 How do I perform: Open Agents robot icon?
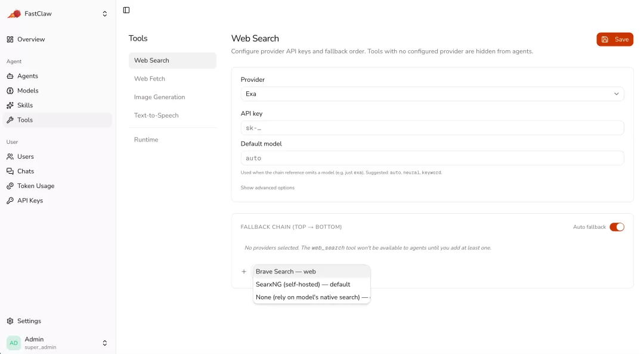[10, 76]
